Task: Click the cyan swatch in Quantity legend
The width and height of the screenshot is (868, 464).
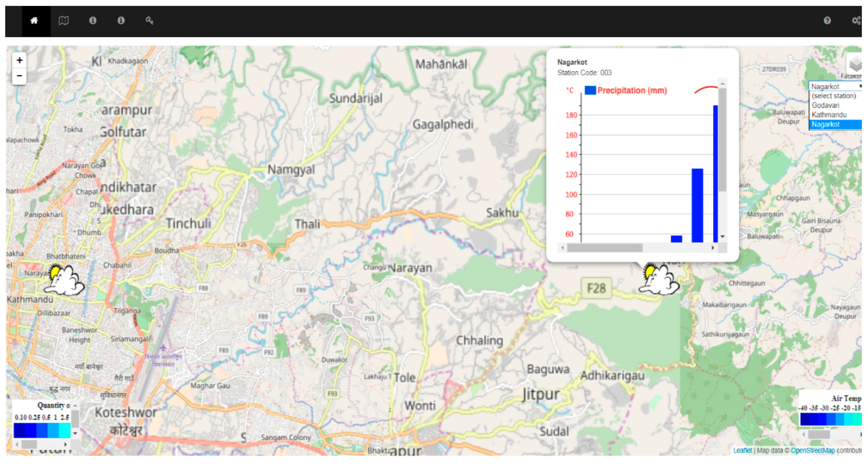Action: tap(64, 430)
